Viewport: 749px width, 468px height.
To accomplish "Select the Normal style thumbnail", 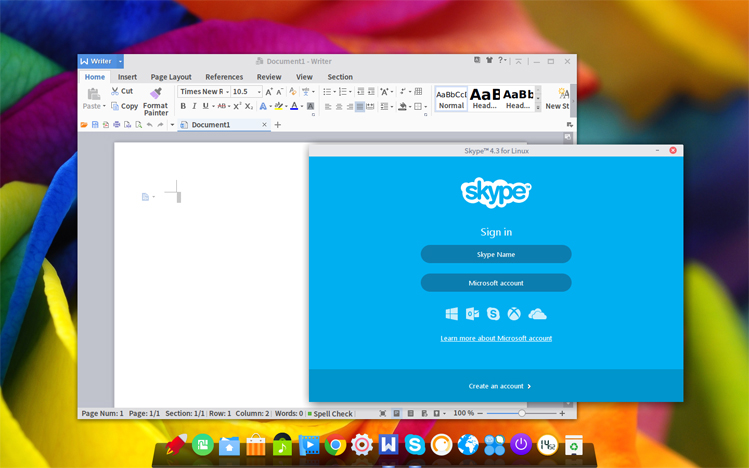I will pyautogui.click(x=451, y=98).
